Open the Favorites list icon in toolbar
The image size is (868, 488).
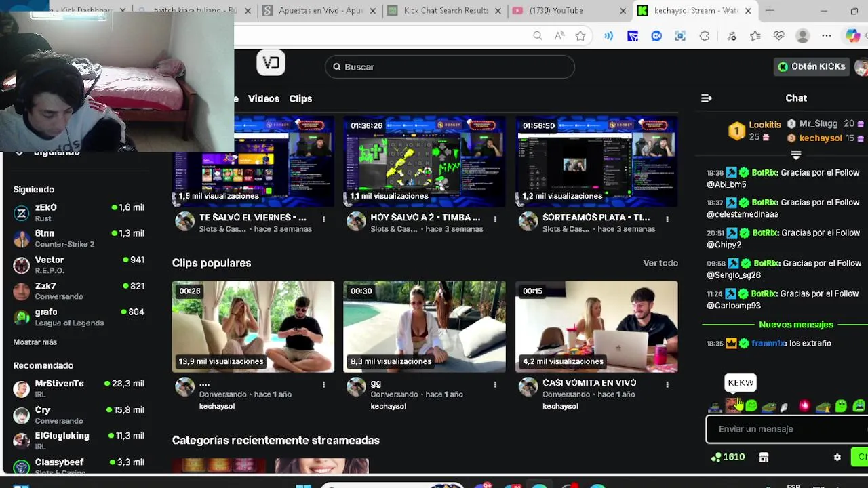tap(755, 36)
